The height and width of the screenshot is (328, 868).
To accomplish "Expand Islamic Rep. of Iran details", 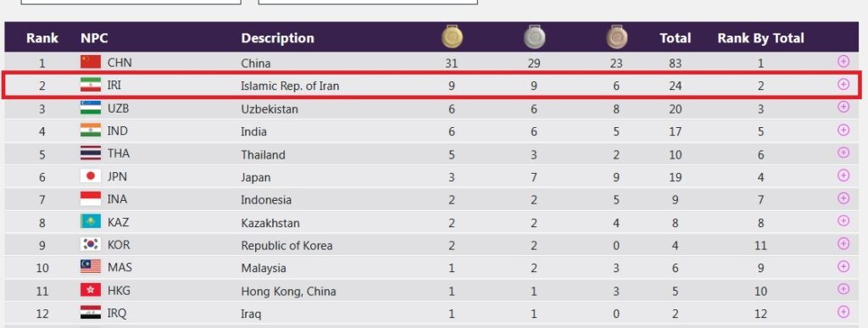I will click(843, 84).
